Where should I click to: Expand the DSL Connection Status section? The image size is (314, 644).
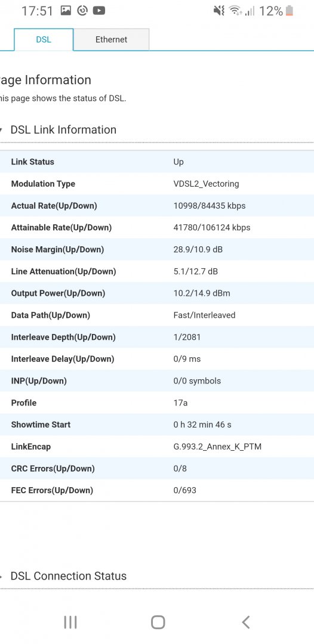point(63,576)
